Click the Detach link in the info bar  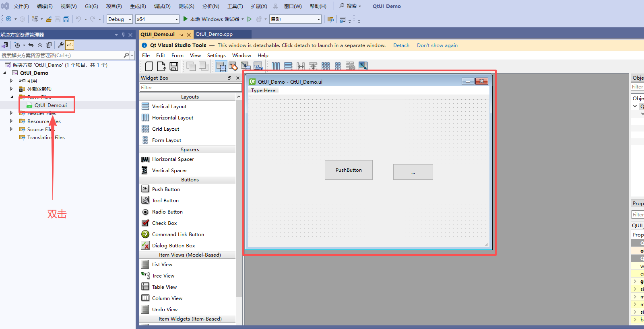click(401, 45)
